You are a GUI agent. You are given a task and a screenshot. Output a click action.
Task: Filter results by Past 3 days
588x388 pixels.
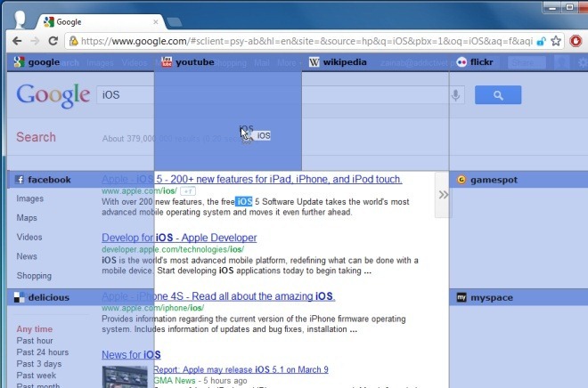pyautogui.click(x=39, y=364)
